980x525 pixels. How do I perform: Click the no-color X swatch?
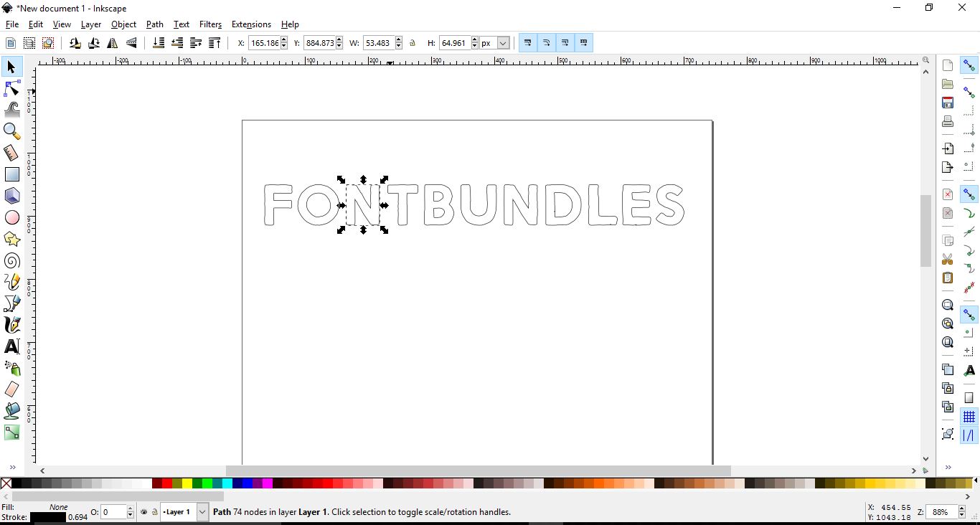click(6, 484)
